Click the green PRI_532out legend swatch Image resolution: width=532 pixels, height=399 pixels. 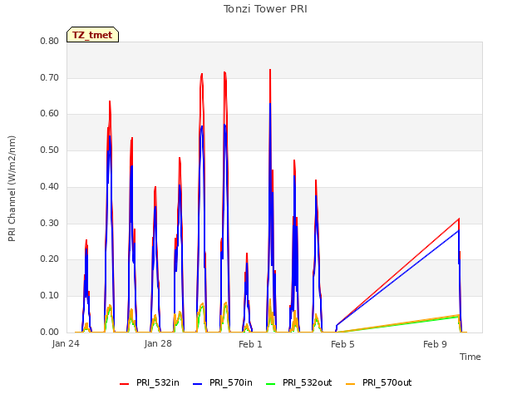point(271,384)
